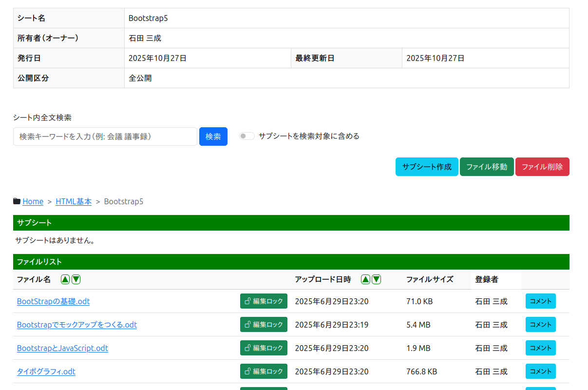Lock editing for Bootstrapでモックアップをつくる.odt
Viewport: 588px width, 390px height.
tap(264, 325)
